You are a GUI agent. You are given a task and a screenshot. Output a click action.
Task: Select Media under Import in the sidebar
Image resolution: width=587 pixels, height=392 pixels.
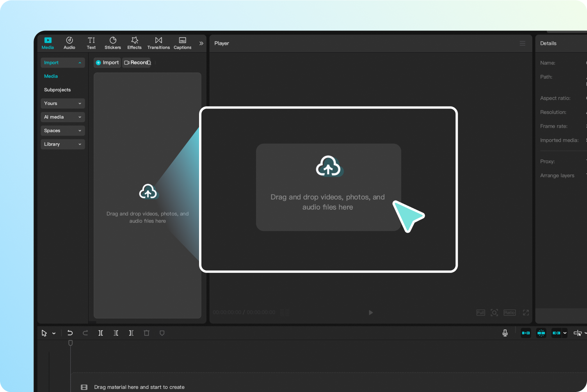(x=51, y=76)
